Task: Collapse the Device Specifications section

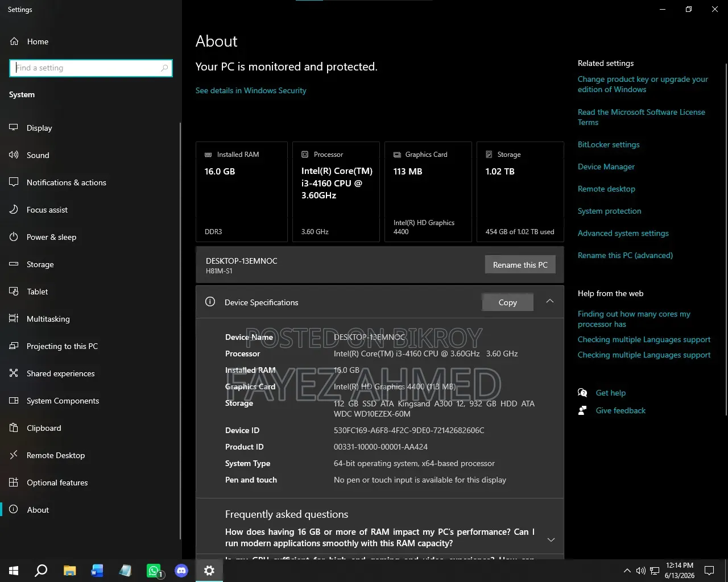Action: (550, 301)
